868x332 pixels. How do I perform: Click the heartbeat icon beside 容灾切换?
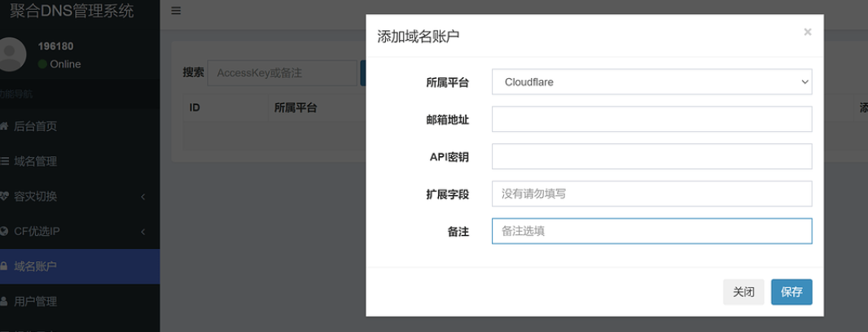click(4, 196)
